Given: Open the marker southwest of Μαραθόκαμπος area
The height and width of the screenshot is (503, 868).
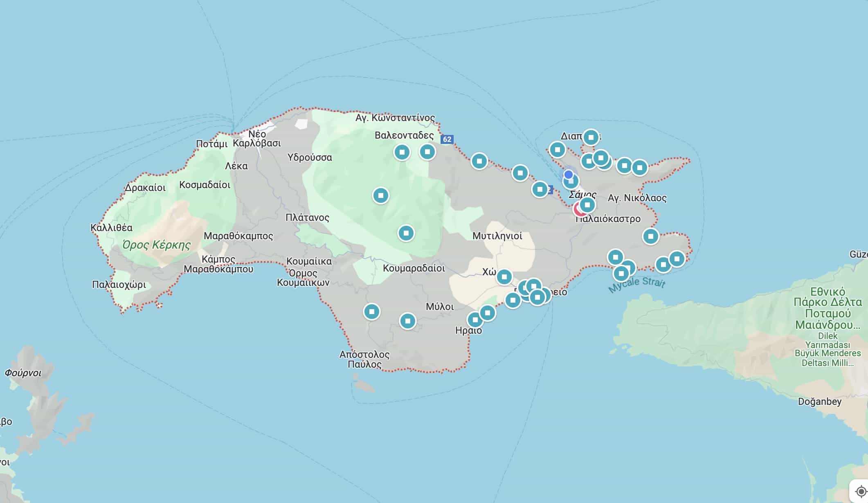Looking at the screenshot, I should 371,311.
